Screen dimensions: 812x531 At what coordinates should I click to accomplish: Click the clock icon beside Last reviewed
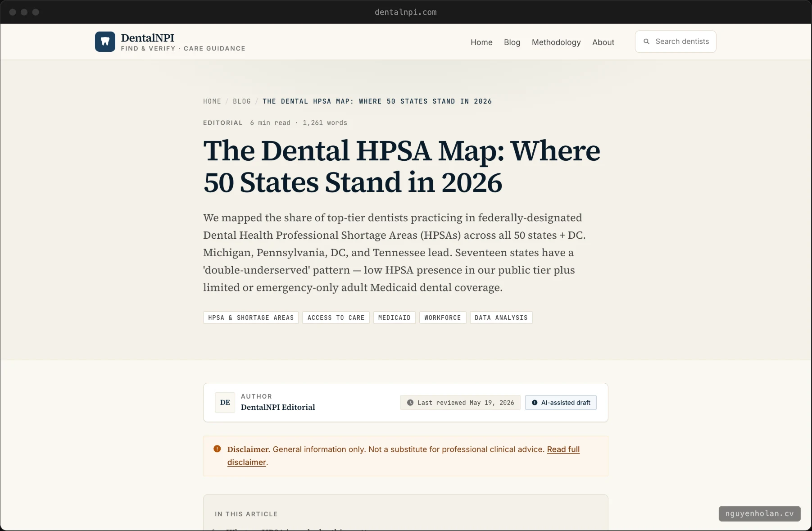click(410, 403)
